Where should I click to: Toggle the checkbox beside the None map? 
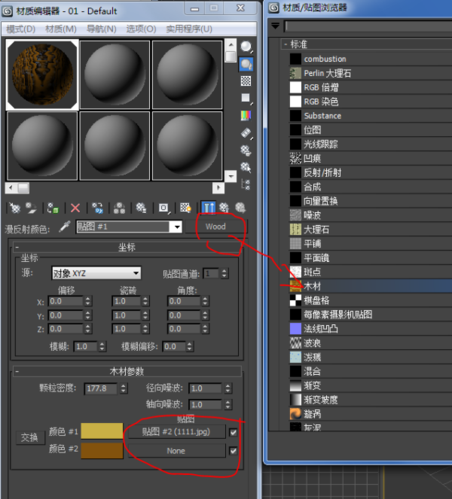click(233, 451)
